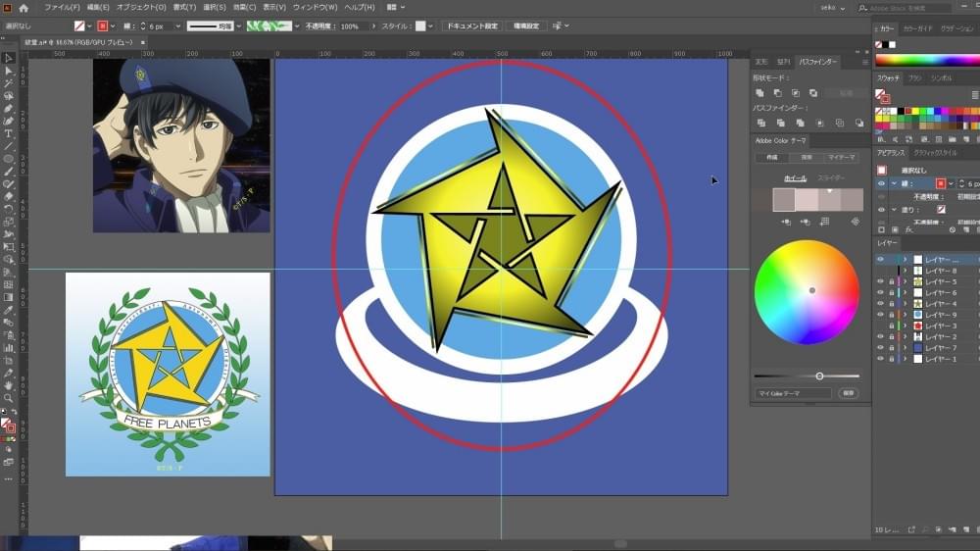Open 効果(C) menu
This screenshot has height=551, width=980.
click(x=244, y=8)
